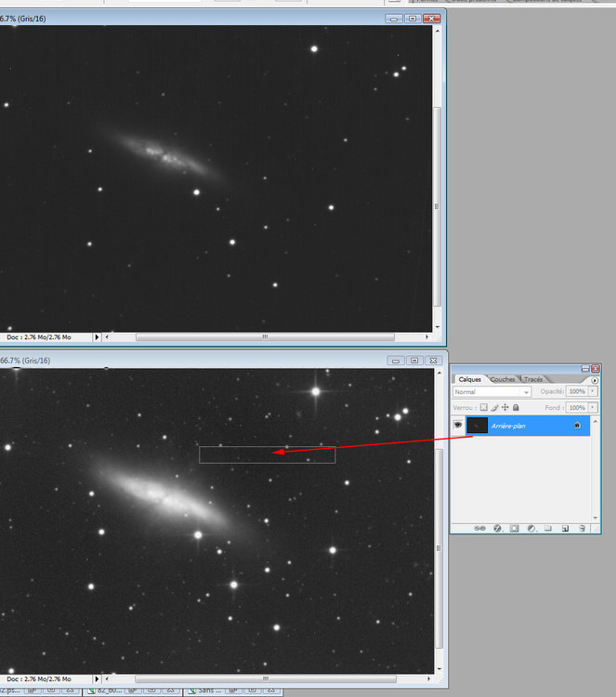Select the Arrière-plan layer thumbnail
The image size is (616, 697).
pos(478,426)
